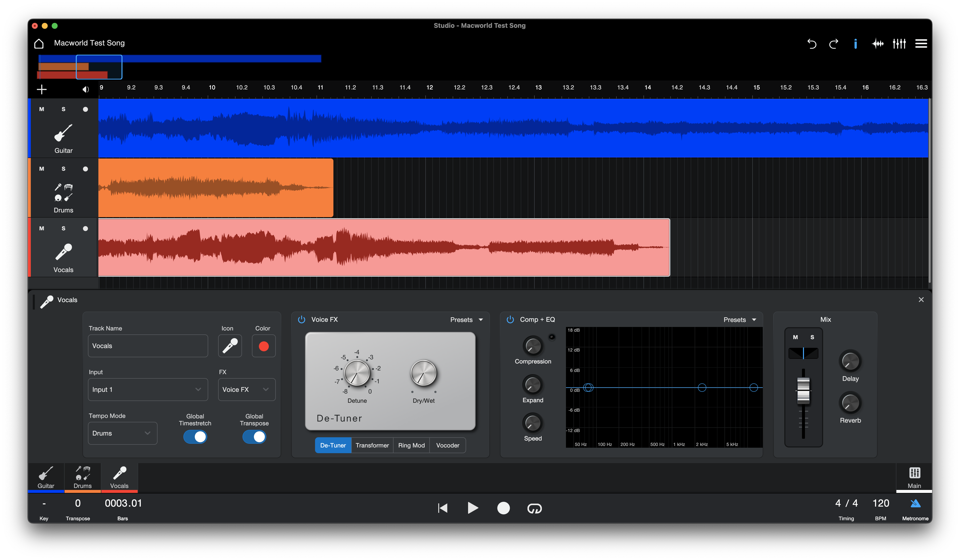Toggle the Voice FX power button
Image resolution: width=960 pixels, height=560 pixels.
point(301,320)
